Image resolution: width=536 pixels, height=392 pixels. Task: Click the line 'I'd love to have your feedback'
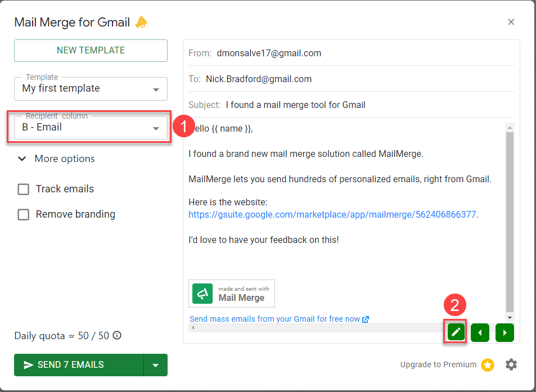click(x=264, y=240)
